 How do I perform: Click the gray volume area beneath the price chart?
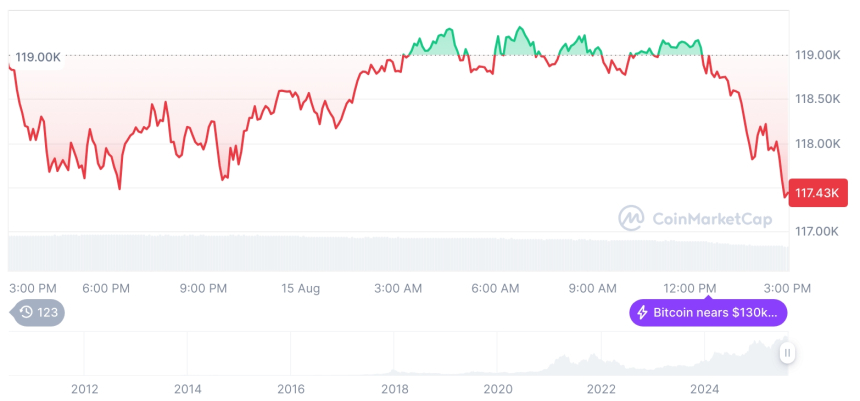(x=400, y=252)
